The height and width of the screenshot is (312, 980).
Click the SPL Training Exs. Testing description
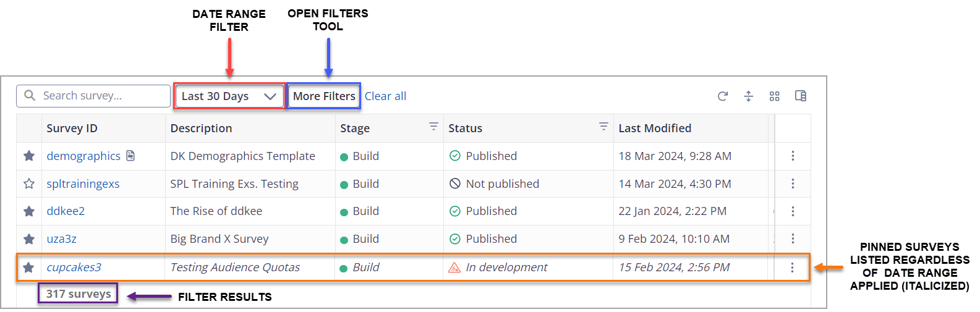[234, 184]
